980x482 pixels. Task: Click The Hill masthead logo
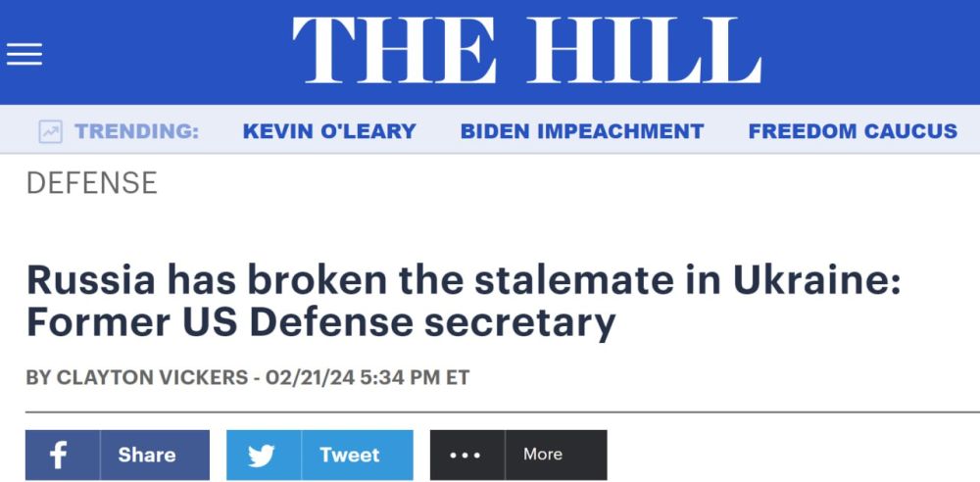click(x=526, y=51)
